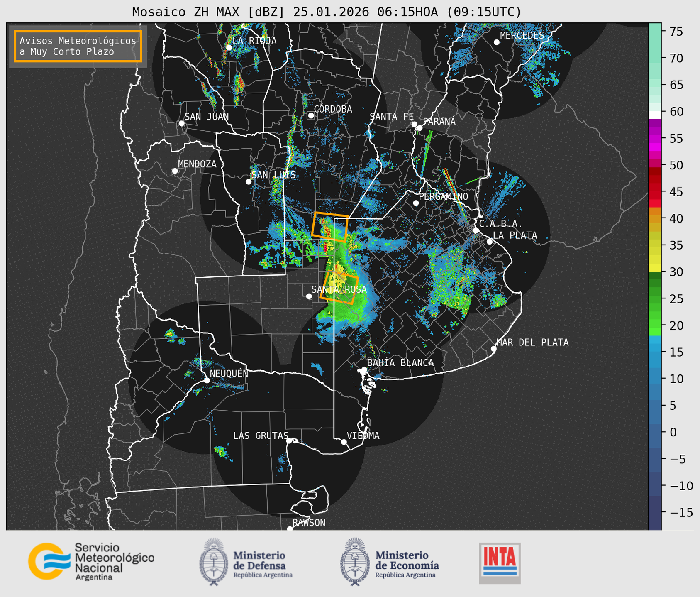This screenshot has height=597, width=700.
Task: Click the 60 dBZ white color swatch
Action: pos(655,115)
